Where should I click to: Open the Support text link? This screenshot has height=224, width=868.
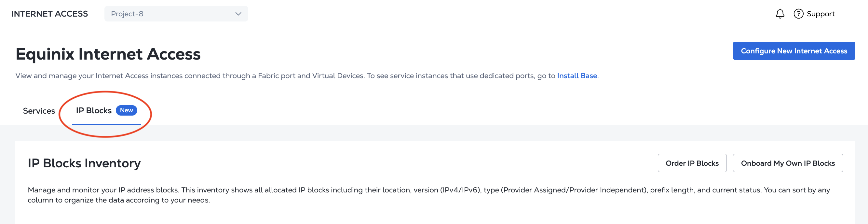821,14
